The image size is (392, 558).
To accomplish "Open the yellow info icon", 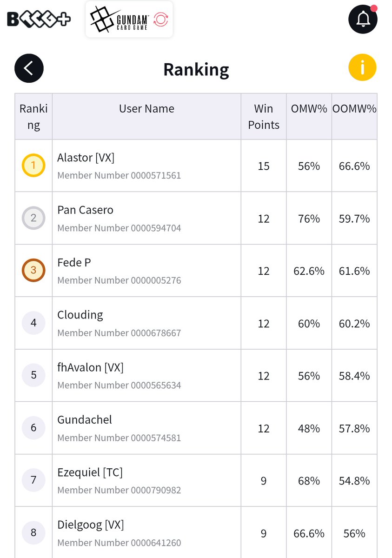I will 362,68.
